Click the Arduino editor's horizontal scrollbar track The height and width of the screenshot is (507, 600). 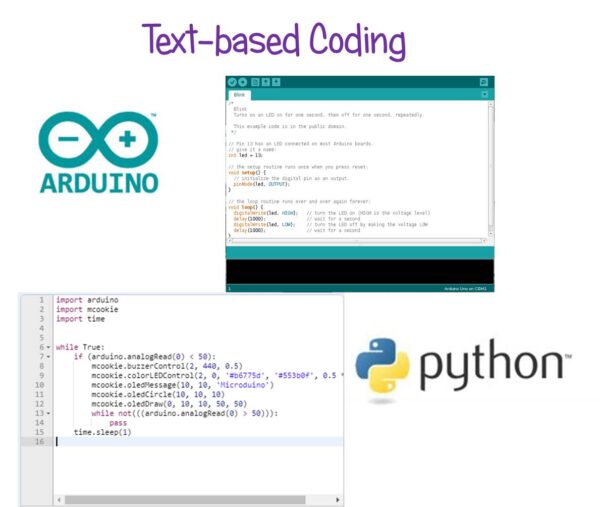(x=357, y=241)
